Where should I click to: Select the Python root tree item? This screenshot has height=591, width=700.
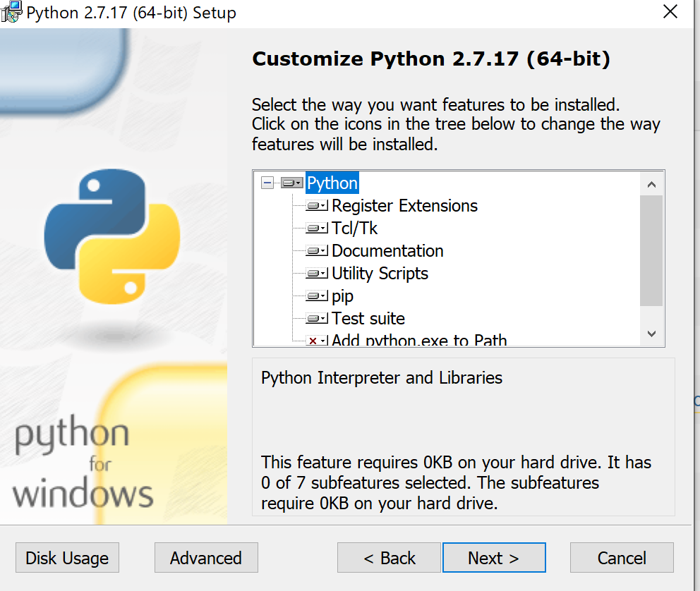pyautogui.click(x=332, y=183)
